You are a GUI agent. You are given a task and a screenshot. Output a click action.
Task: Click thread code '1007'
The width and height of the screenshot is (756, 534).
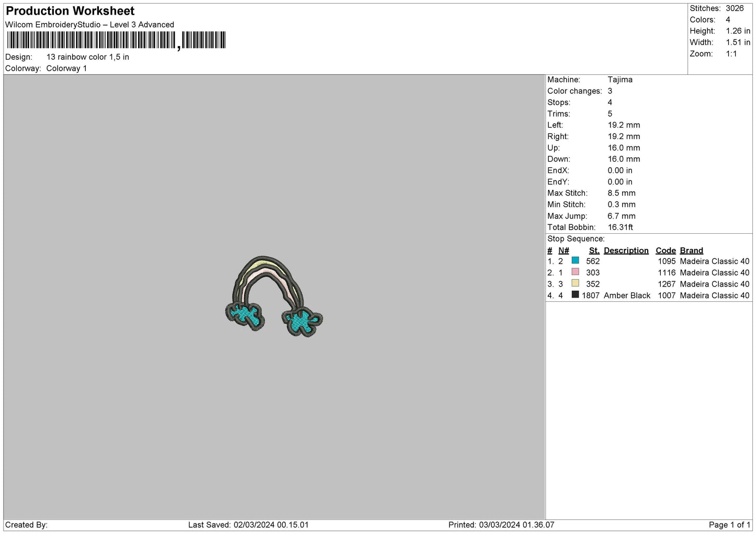point(667,296)
